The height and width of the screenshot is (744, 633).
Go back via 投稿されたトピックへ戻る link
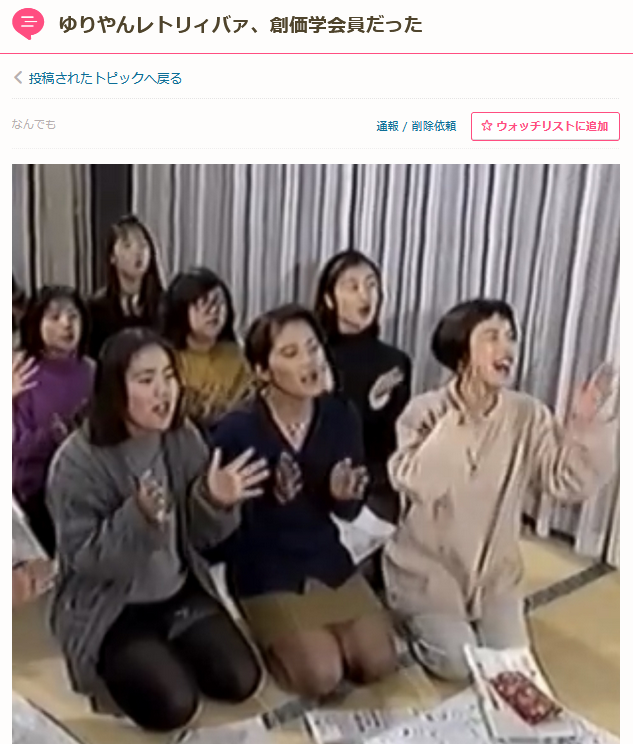tap(105, 78)
